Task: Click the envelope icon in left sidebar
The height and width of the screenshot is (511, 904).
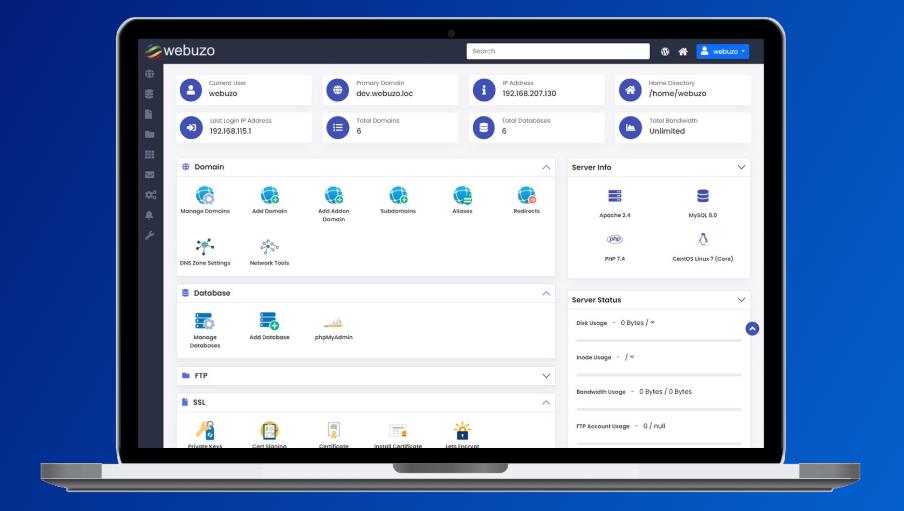Action: (149, 175)
